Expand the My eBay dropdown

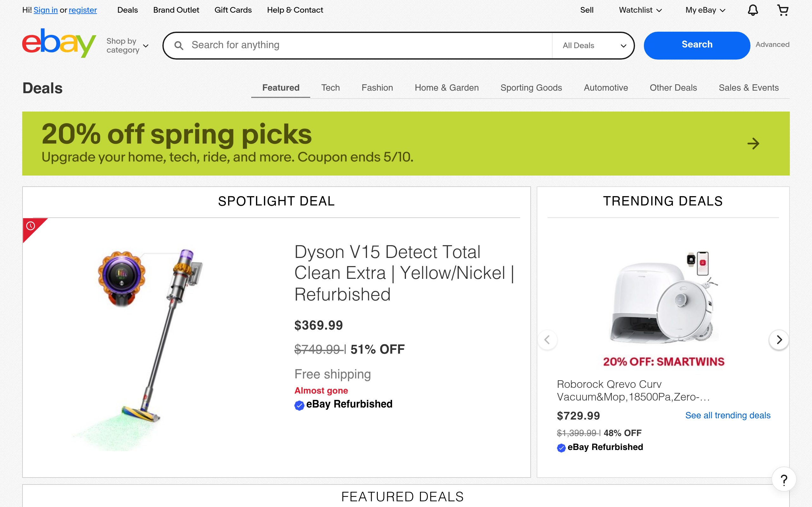point(705,10)
